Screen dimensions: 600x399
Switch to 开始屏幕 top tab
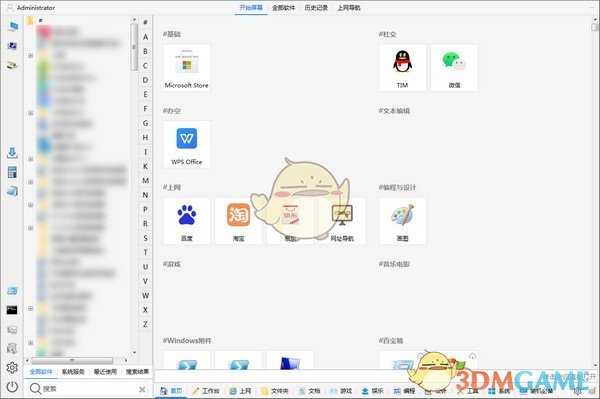point(251,8)
